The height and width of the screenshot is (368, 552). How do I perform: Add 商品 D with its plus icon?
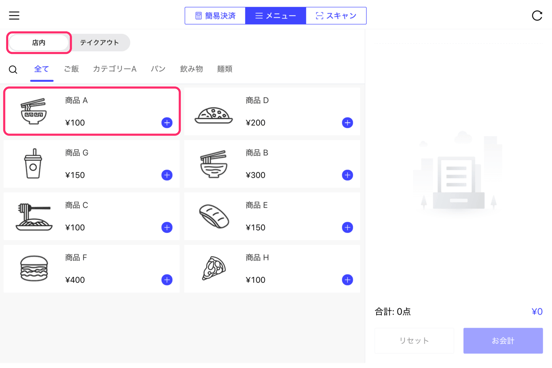tap(347, 123)
